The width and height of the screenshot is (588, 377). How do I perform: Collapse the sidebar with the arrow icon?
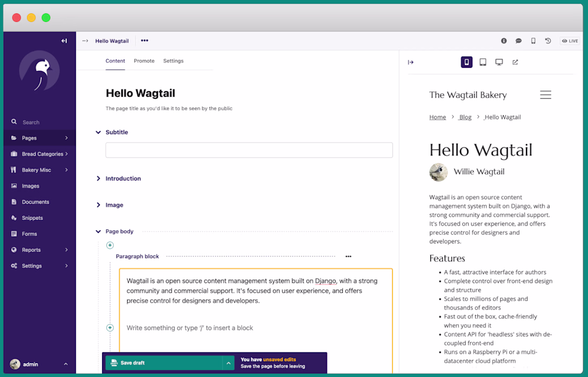pyautogui.click(x=64, y=41)
